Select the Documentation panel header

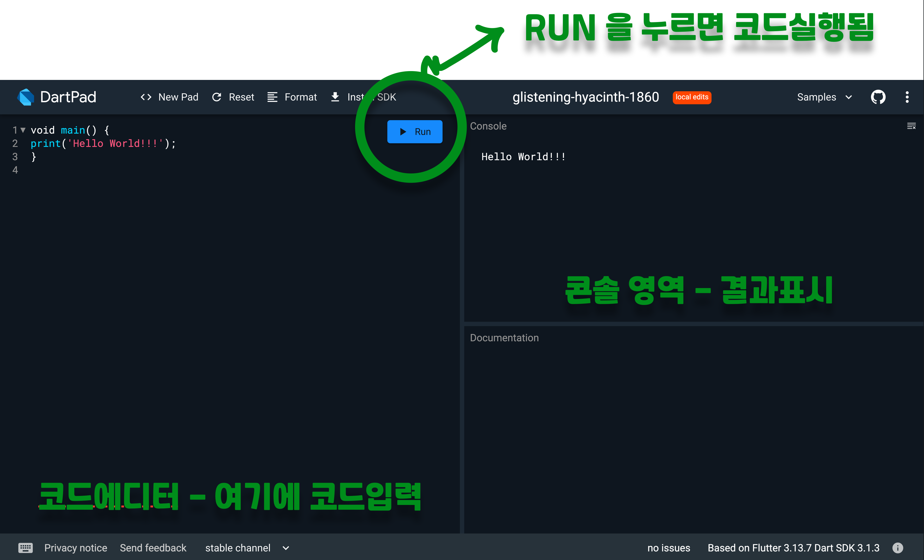504,338
